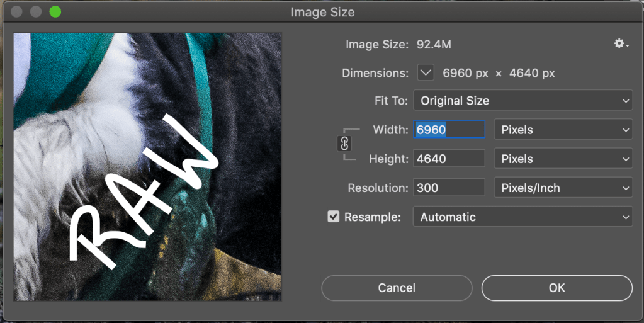
Task: Open the Width units dropdown
Action: 563,130
